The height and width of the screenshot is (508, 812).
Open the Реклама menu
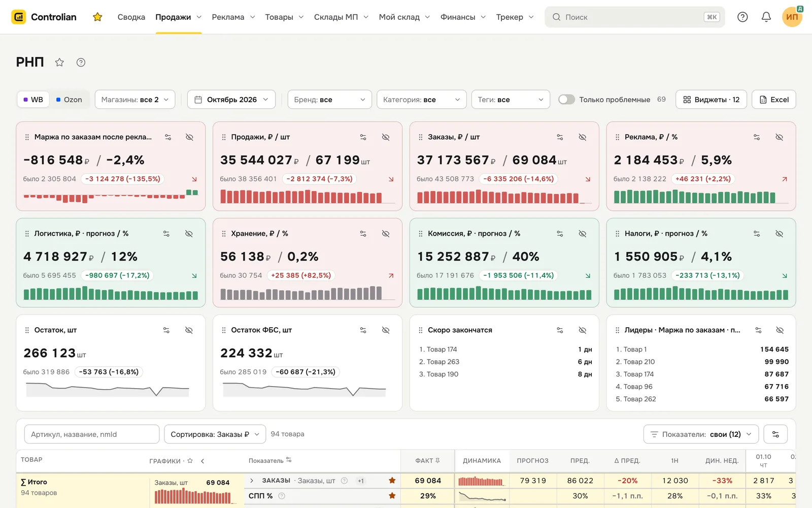point(233,17)
